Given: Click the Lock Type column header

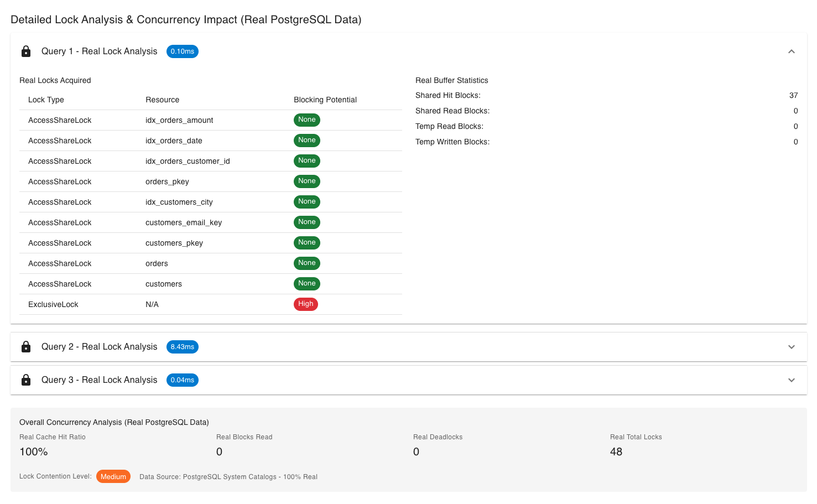Looking at the screenshot, I should point(46,100).
